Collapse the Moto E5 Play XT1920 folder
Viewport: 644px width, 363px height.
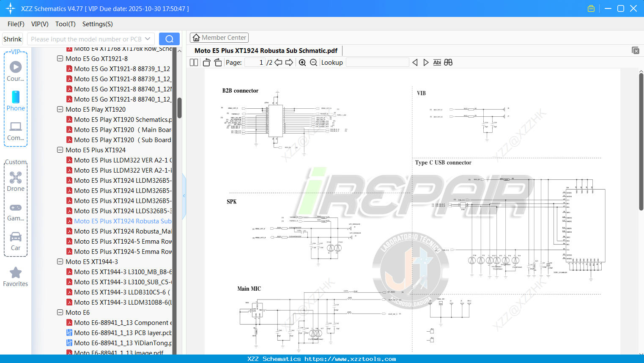(60, 110)
